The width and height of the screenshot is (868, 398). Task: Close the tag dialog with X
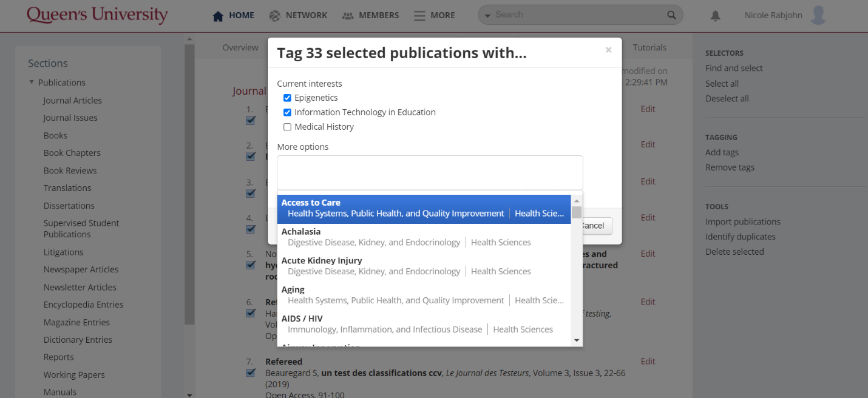click(x=608, y=50)
